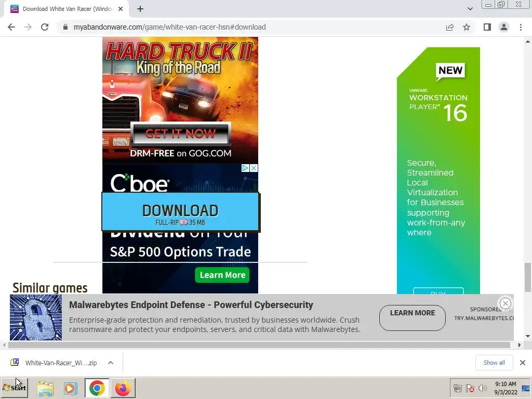
Task: Click the Hard Truck II GET IT NOW button
Action: (x=180, y=134)
